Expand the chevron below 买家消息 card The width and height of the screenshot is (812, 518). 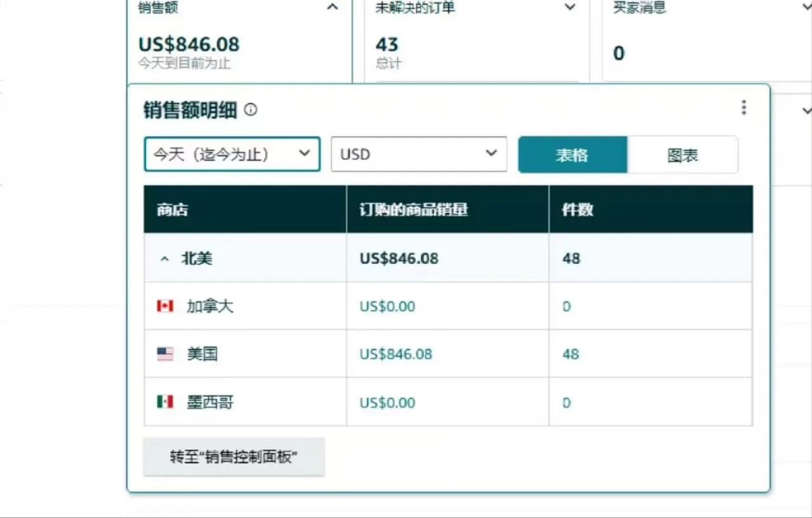click(x=807, y=110)
